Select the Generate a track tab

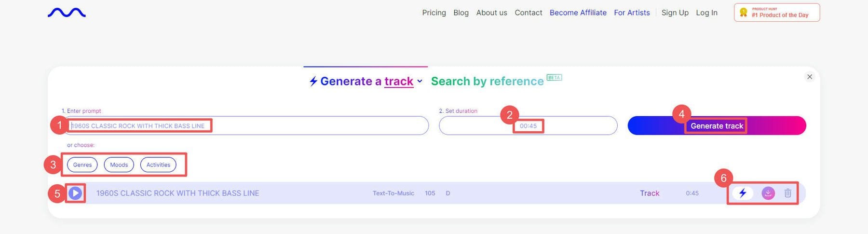click(362, 81)
